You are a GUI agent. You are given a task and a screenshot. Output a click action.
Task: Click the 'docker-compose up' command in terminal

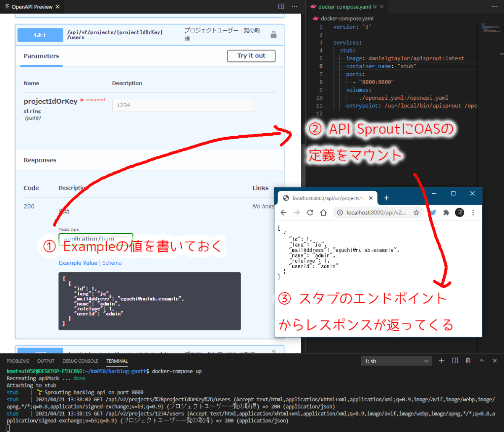coord(176,371)
